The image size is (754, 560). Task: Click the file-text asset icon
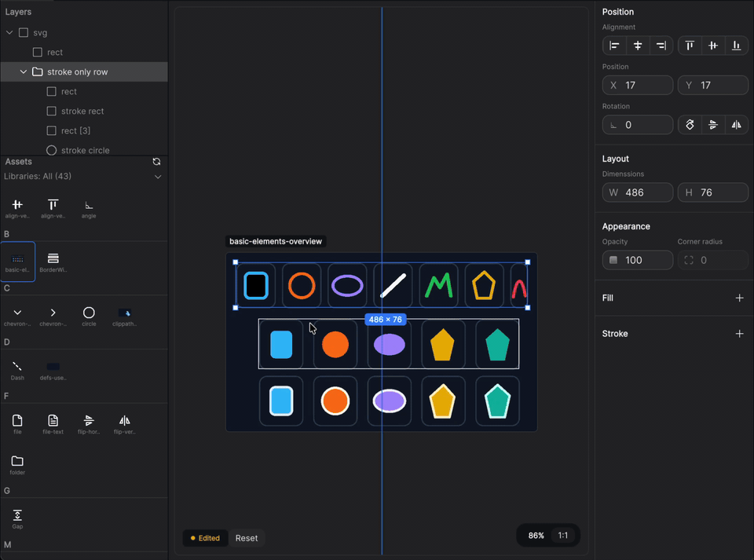[53, 423]
